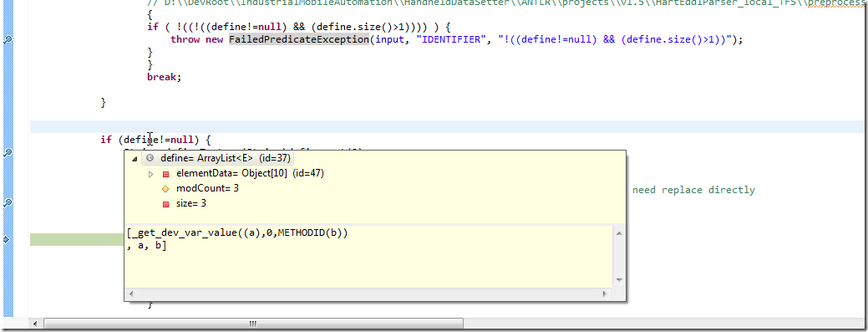Image resolution: width=868 pixels, height=332 pixels.
Task: Click the detail pane's scroll up arrow
Action: tap(618, 234)
